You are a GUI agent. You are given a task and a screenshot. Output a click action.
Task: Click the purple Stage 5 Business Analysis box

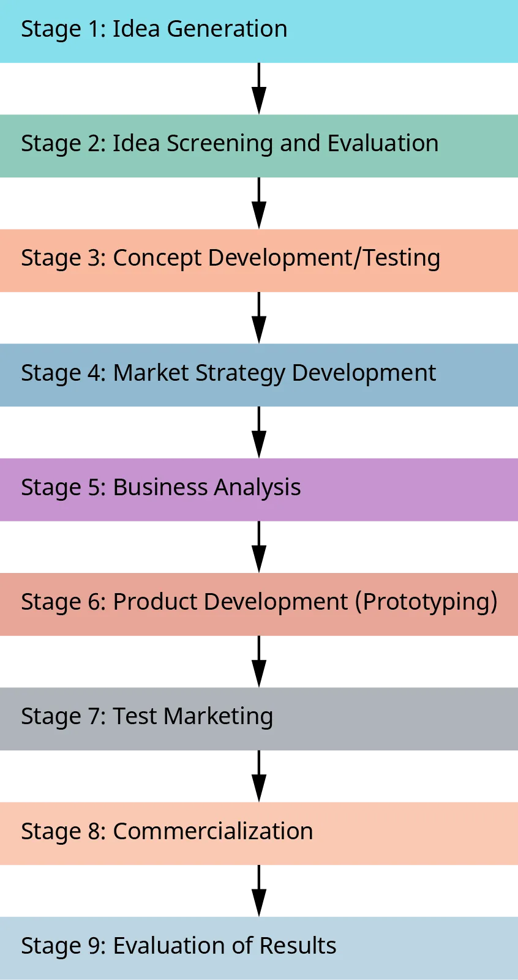coord(259,489)
